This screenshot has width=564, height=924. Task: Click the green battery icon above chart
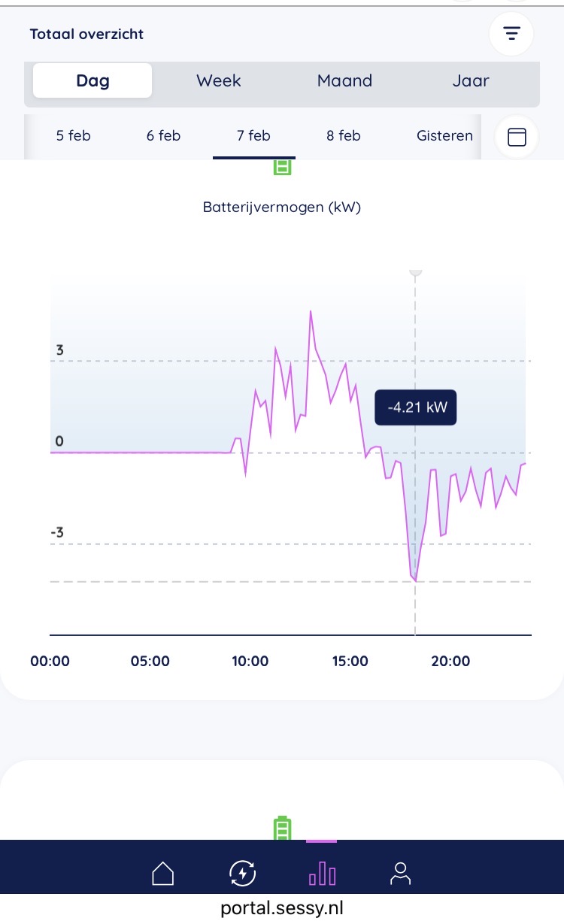282,167
